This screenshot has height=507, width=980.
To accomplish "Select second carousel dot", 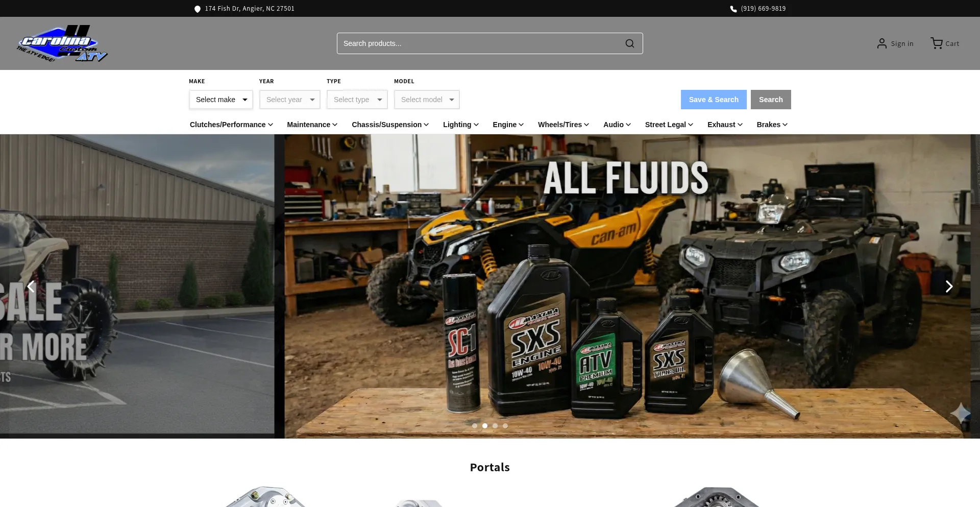I will (x=485, y=426).
